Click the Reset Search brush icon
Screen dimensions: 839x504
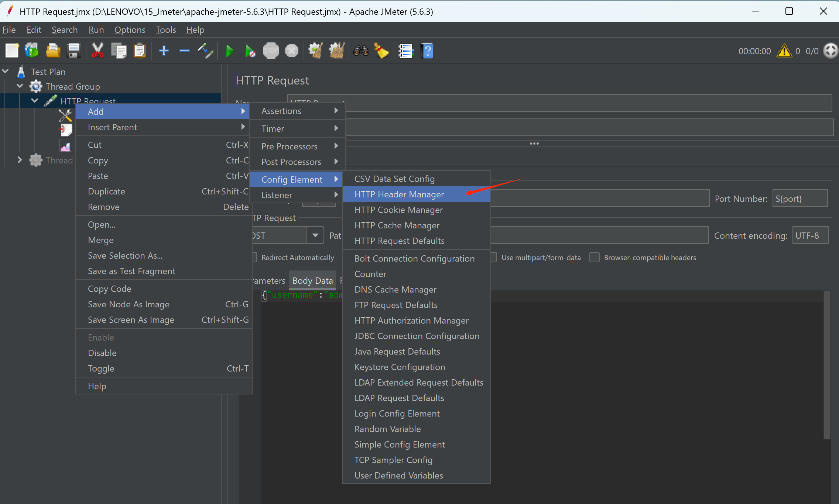coord(381,51)
